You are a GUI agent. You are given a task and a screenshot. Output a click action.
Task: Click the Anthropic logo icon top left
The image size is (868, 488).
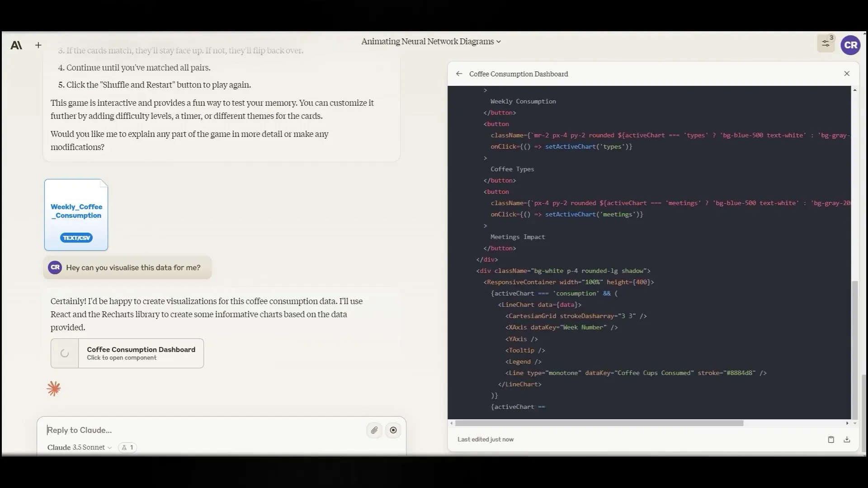15,44
